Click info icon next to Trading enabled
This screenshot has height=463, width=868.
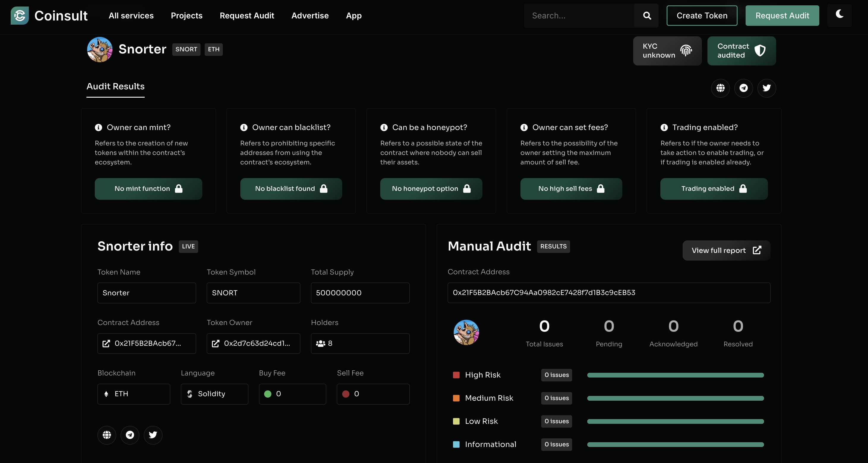[664, 128]
